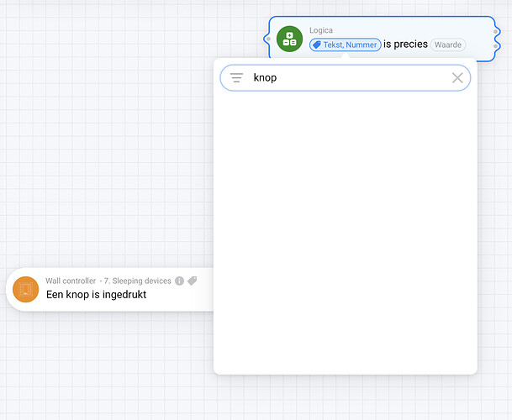Click the 'Wall controller' device label
The height and width of the screenshot is (420, 512).
click(71, 281)
